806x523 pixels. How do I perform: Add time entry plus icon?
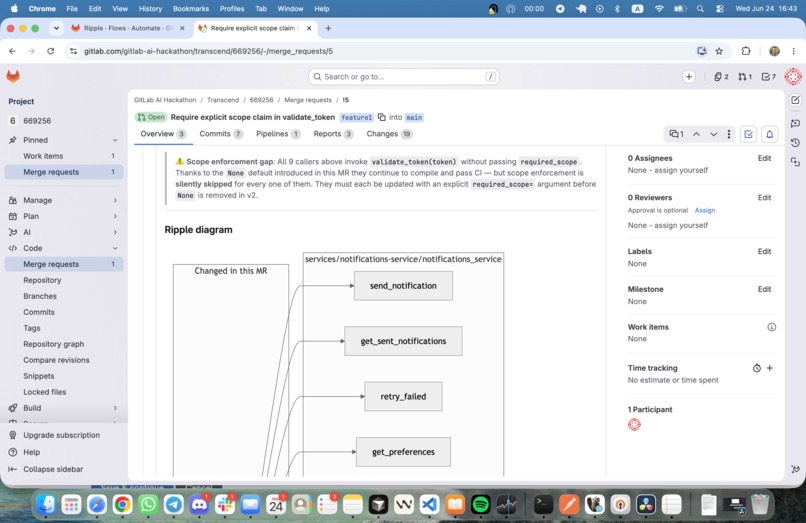[770, 368]
